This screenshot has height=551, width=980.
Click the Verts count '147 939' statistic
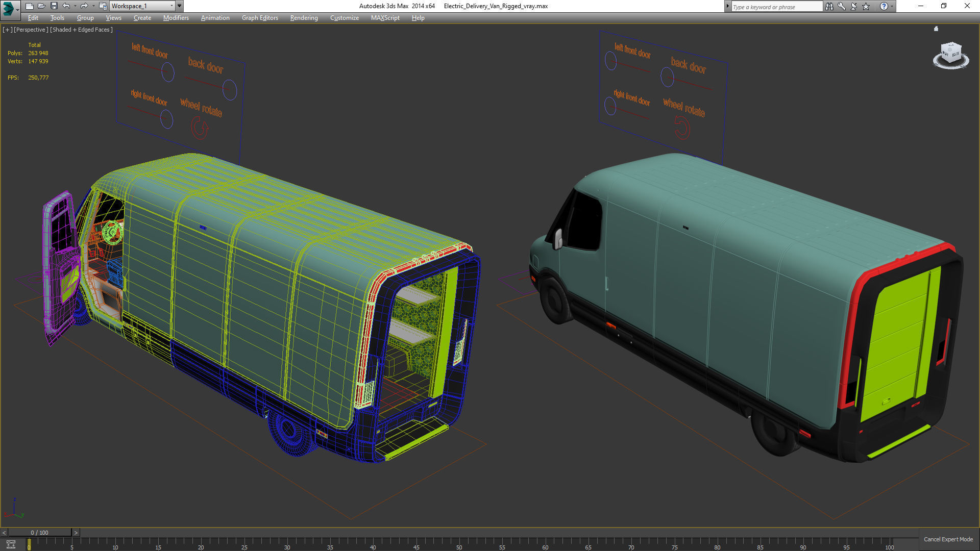pos(38,61)
